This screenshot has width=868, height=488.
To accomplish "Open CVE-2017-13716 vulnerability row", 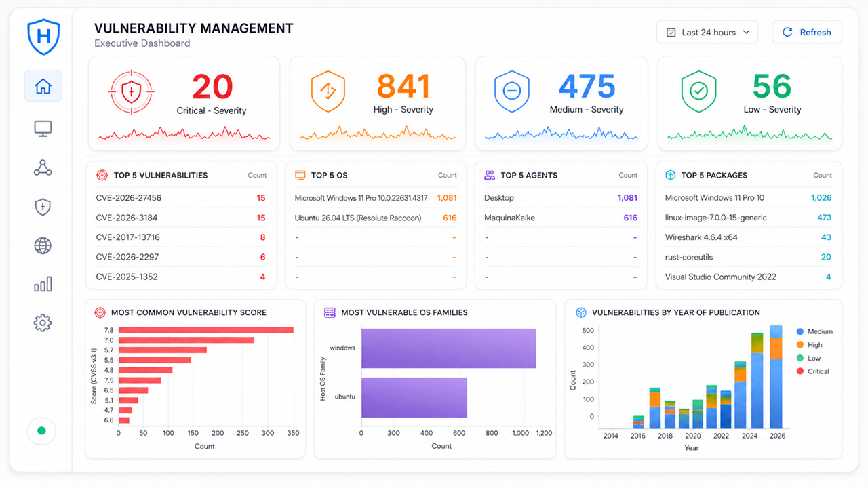I will tap(181, 237).
